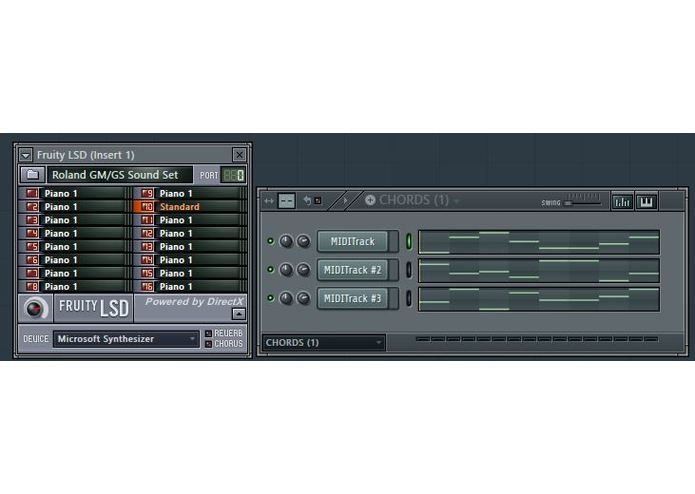This screenshot has width=695, height=494.
Task: Click the volume knob for MIDITrack #3
Action: [x=303, y=298]
